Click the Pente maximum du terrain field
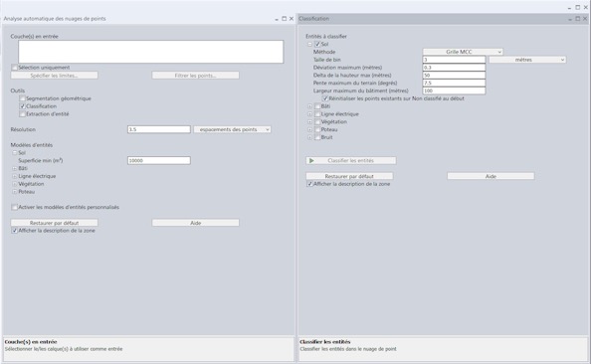Image resolution: width=591 pixels, height=364 pixels. click(x=454, y=83)
